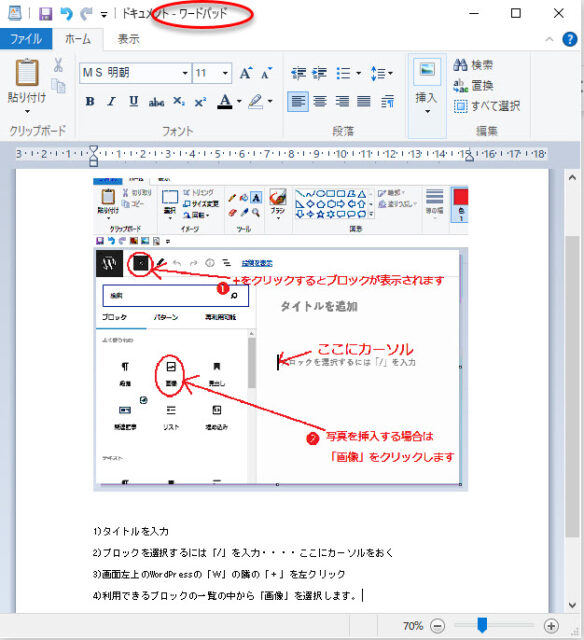Screen dimensions: 584x640
Task: Select justify text alignment
Action: coord(364,101)
